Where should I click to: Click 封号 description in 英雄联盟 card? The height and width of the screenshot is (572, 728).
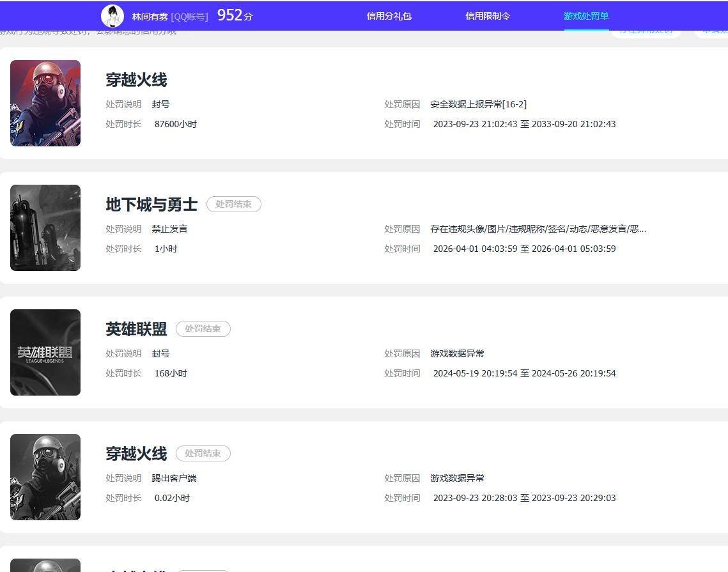pyautogui.click(x=160, y=354)
